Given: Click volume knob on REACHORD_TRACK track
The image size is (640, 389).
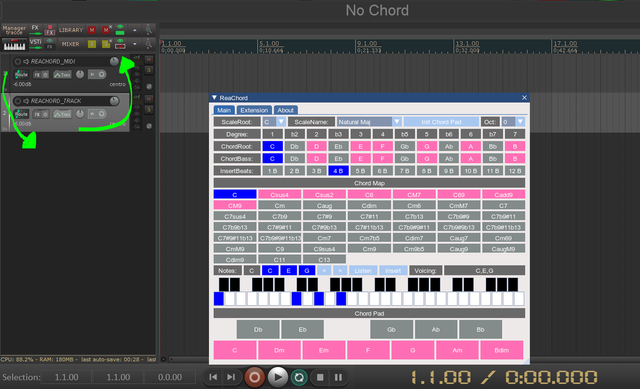Looking at the screenshot, I should tap(114, 101).
